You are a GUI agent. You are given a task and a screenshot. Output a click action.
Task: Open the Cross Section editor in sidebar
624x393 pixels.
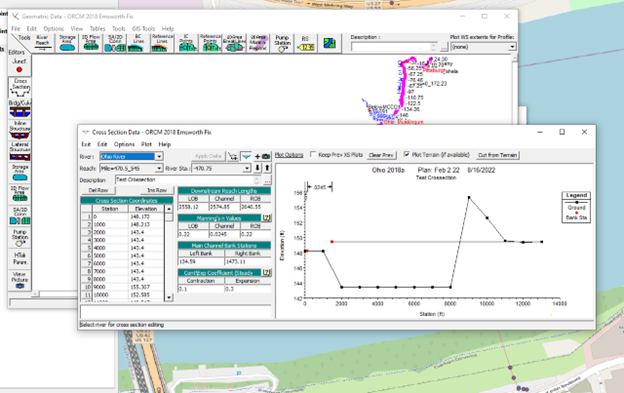click(20, 88)
